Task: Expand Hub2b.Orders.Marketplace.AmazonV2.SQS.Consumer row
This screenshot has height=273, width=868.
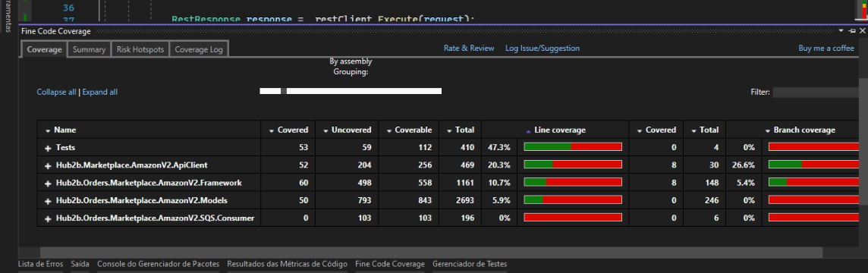Action: click(x=48, y=218)
